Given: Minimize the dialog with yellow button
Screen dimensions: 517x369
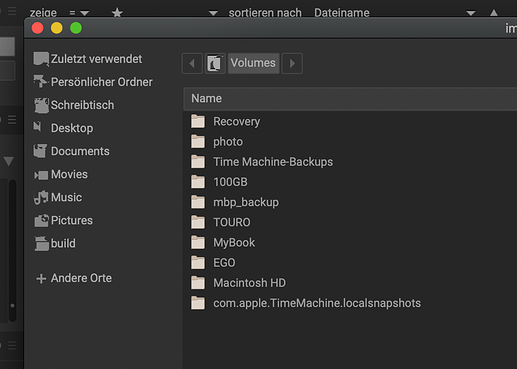Looking at the screenshot, I should tap(57, 28).
